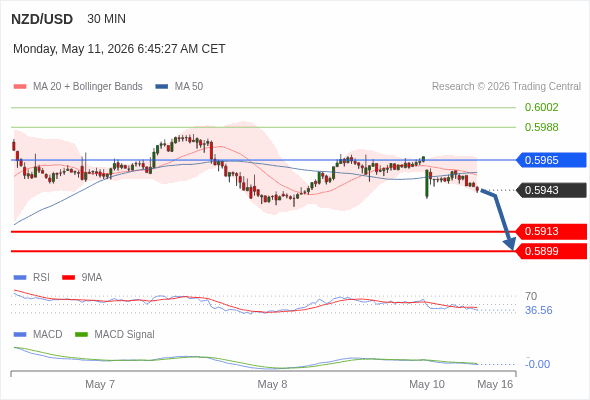
Task: Click the May 10 date axis label
Action: coord(427,384)
